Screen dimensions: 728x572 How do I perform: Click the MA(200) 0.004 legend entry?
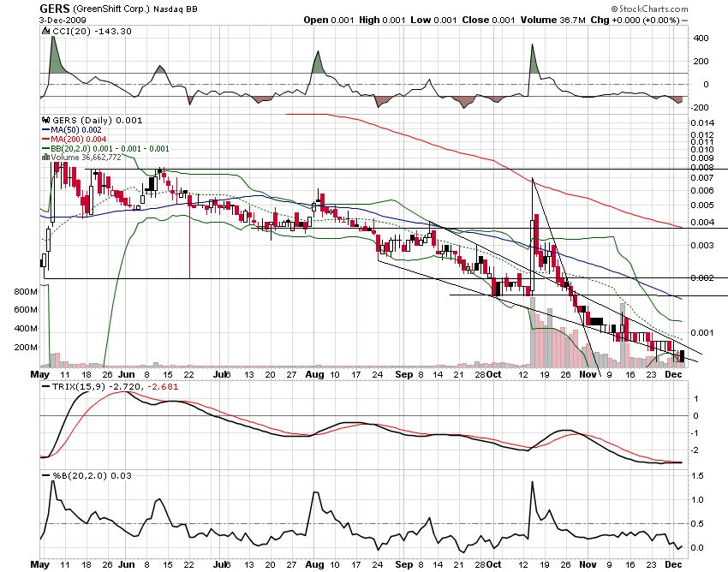click(78, 140)
